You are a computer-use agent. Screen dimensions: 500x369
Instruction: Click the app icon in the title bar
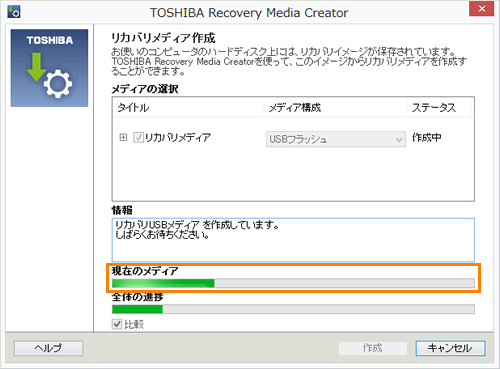14,12
